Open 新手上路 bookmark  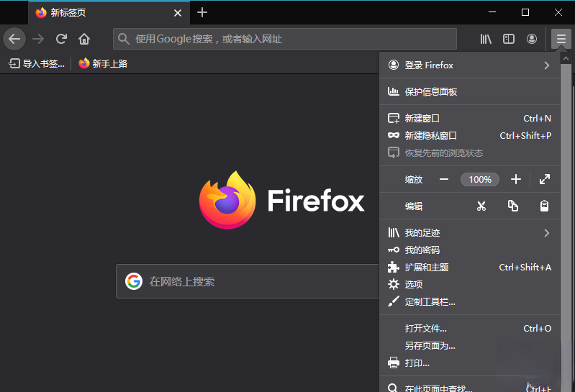tap(103, 64)
